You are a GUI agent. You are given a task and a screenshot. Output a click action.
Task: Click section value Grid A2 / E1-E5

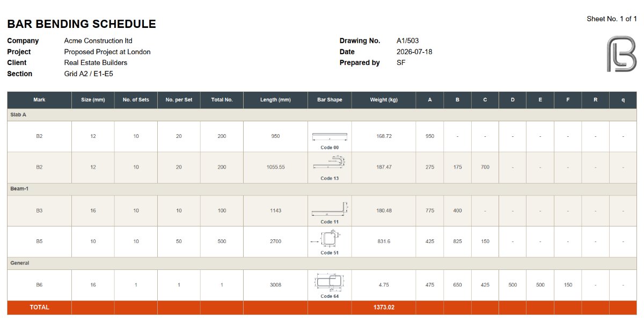(89, 74)
